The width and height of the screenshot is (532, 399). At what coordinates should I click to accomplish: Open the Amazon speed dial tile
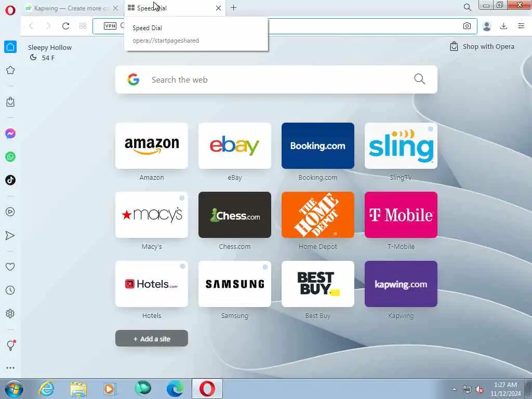[x=152, y=146]
